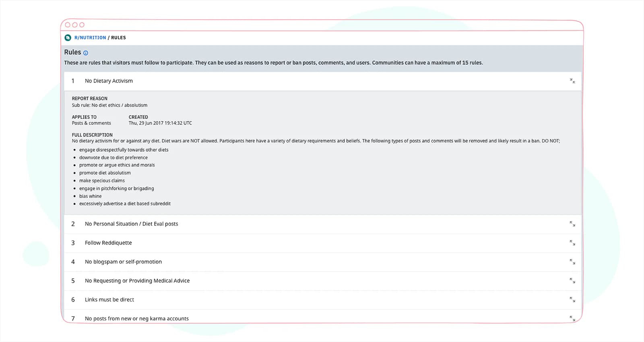Image resolution: width=644 pixels, height=342 pixels.
Task: Click the rule number 4
Action: pos(73,262)
